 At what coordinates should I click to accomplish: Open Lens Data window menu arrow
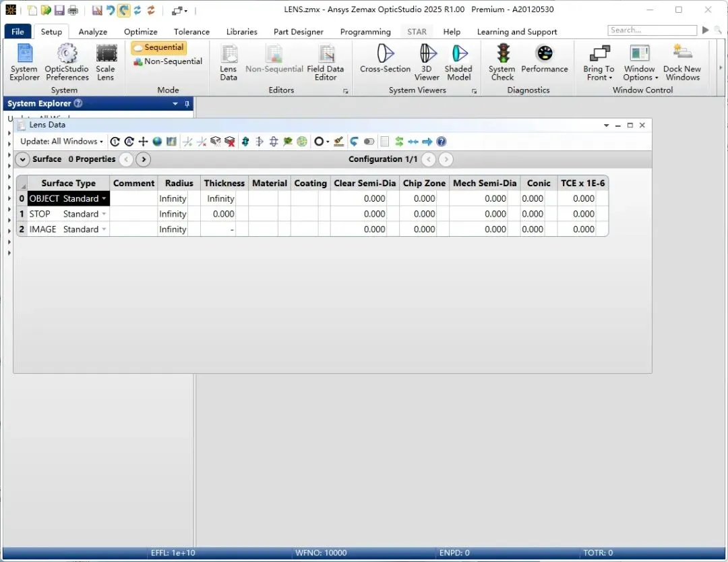pyautogui.click(x=606, y=125)
